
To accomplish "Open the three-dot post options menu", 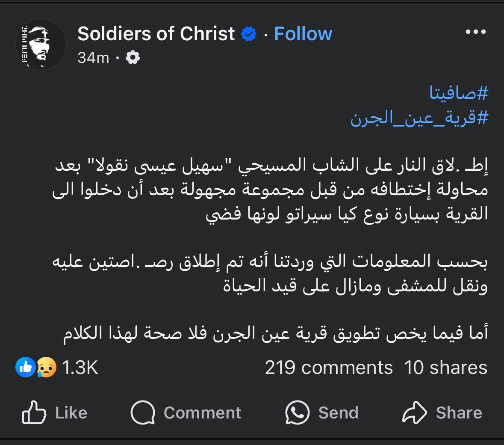I will pos(475,32).
